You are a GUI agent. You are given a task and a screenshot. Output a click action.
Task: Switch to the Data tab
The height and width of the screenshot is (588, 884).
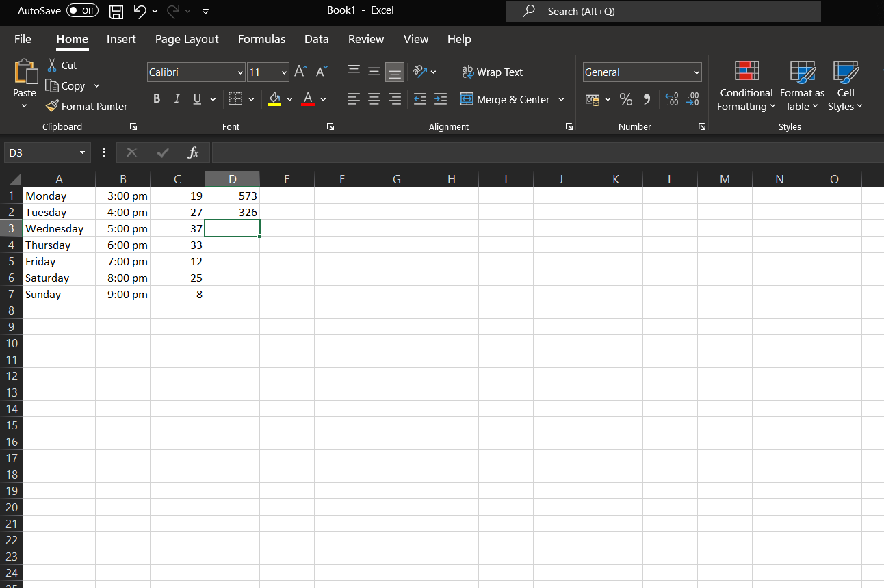(x=316, y=39)
